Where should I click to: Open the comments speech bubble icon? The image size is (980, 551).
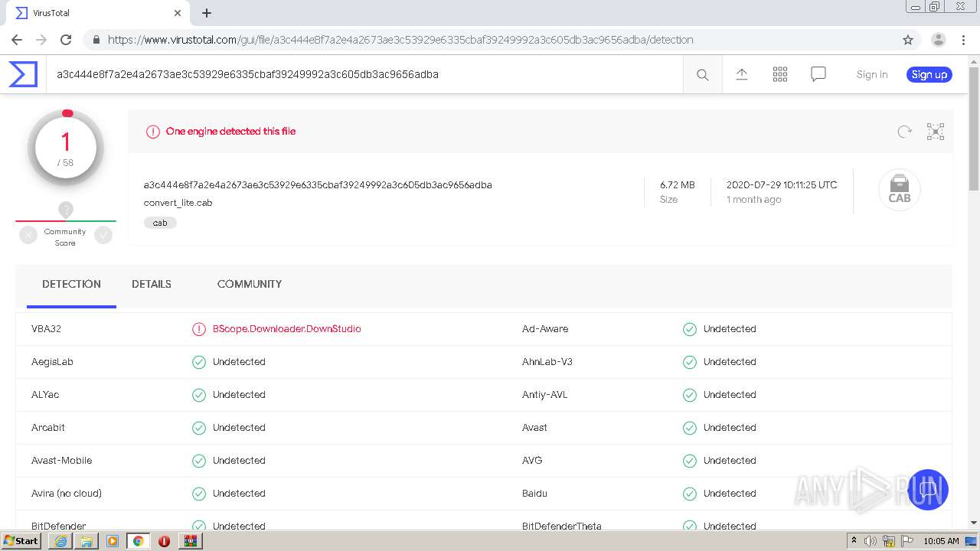click(x=818, y=74)
